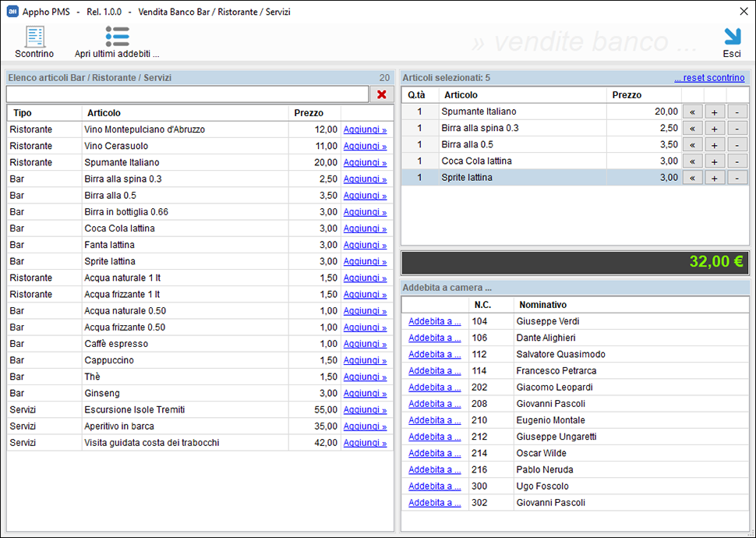Click the Prezzo header in article list
The image size is (756, 538).
[x=315, y=113]
